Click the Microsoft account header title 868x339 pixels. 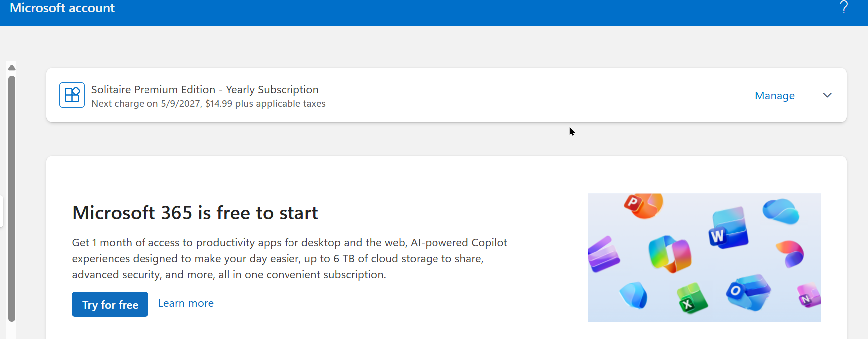click(62, 8)
